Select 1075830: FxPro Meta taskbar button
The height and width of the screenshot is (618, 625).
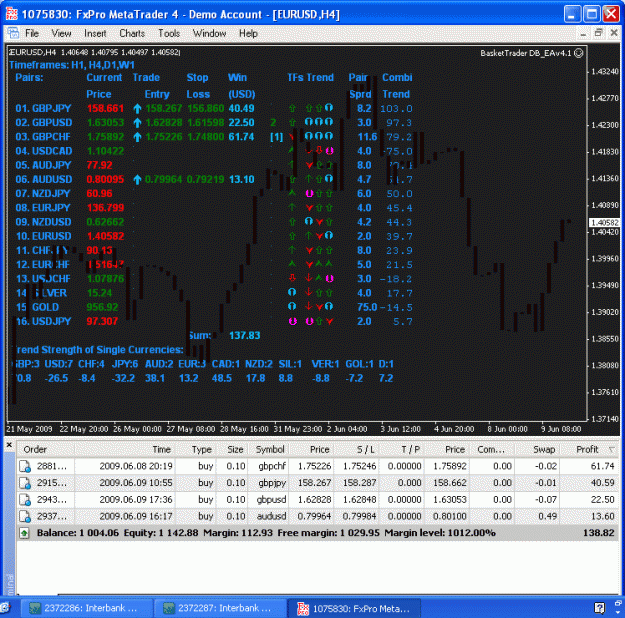point(354,608)
